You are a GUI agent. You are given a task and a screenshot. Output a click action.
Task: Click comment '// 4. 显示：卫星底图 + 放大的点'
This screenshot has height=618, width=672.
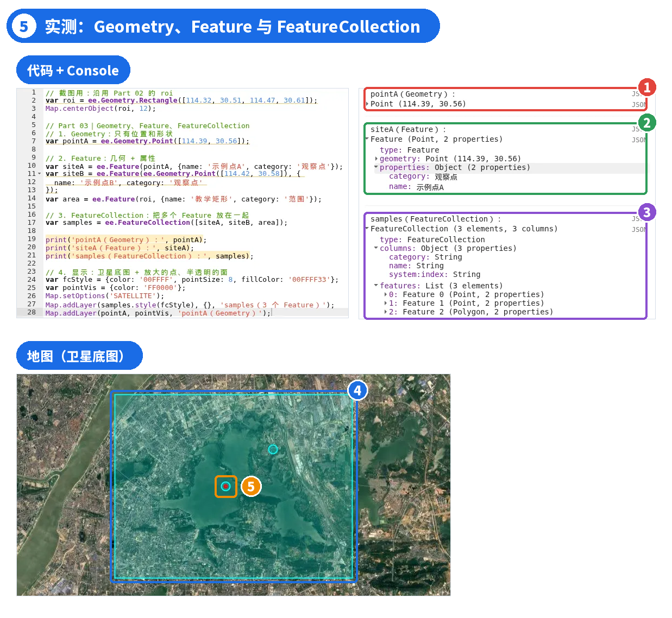click(137, 273)
